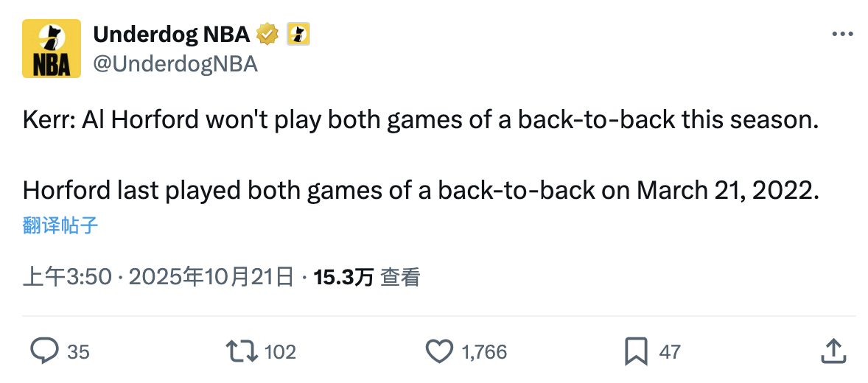Click the like count 1,766
The image size is (868, 383).
tap(484, 352)
